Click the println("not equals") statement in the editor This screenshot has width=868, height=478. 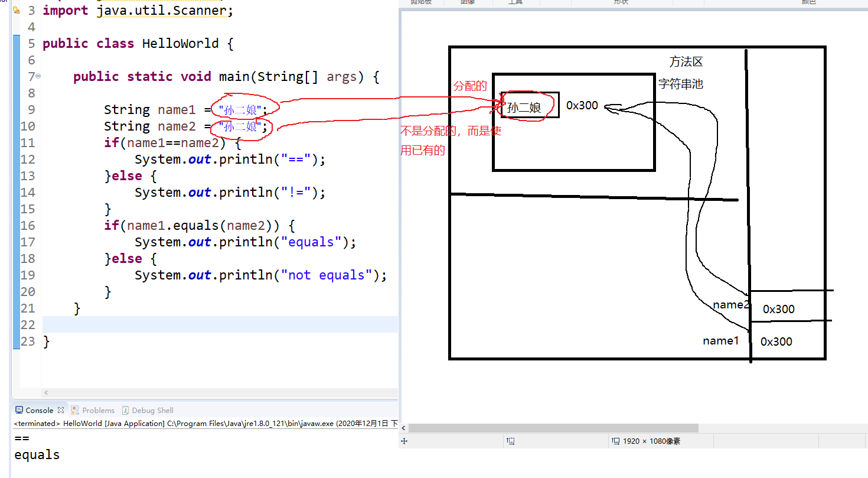(x=261, y=275)
